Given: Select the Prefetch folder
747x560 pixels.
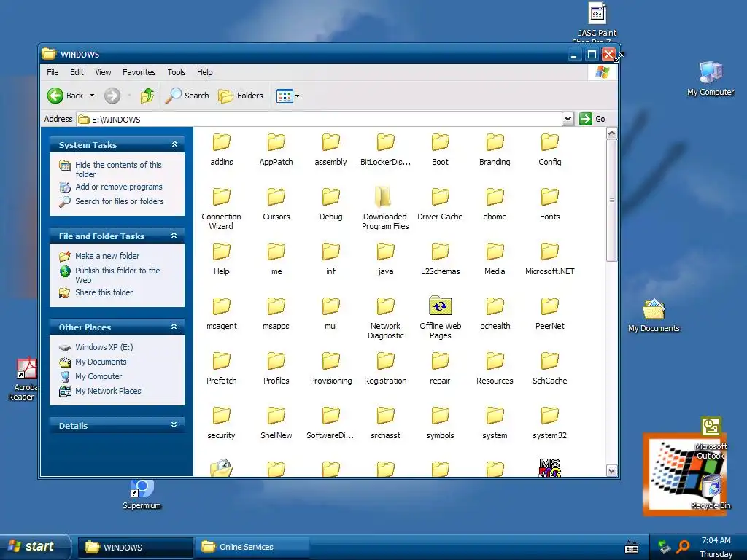Looking at the screenshot, I should (222, 368).
